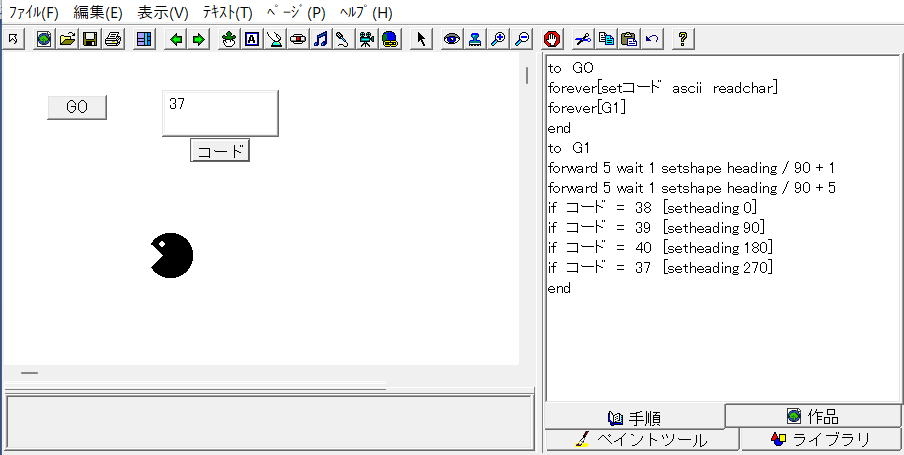
Task: Open the ﾍﾙﾌﾟ(H) menu
Action: click(x=366, y=13)
